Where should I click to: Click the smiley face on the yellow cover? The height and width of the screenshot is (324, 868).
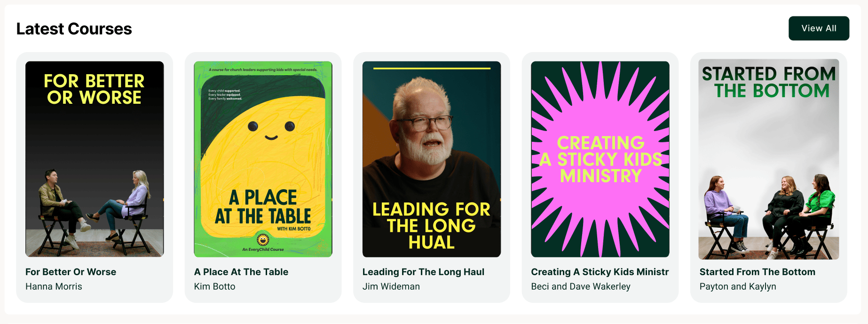tap(271, 130)
